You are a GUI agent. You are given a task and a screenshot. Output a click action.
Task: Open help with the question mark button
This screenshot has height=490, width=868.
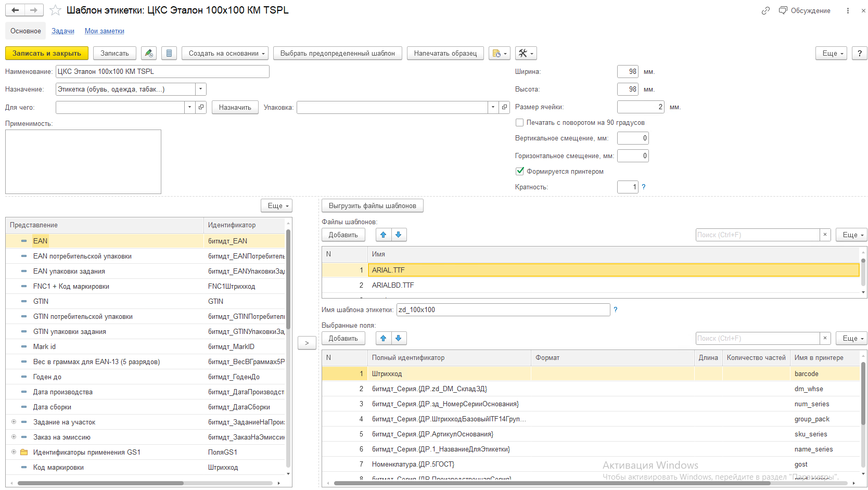860,53
